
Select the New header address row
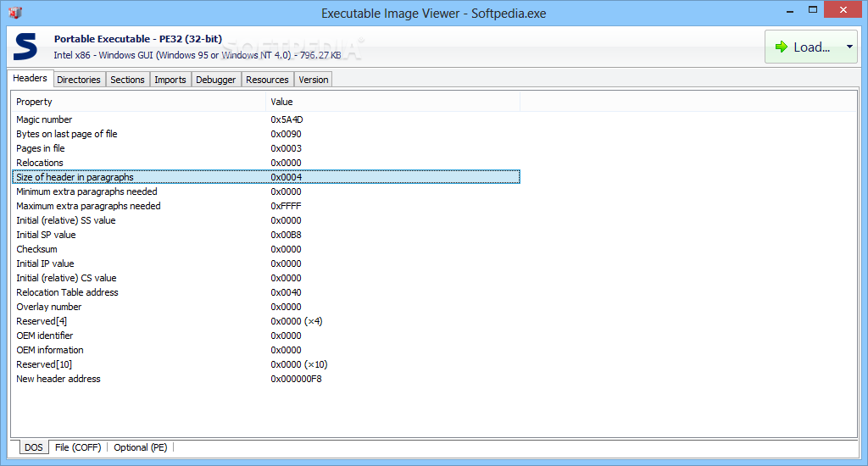265,379
